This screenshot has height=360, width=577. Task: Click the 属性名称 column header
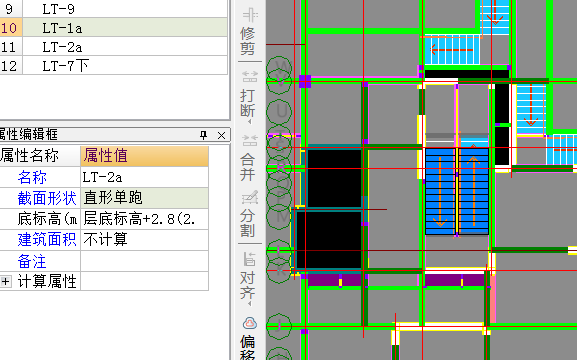[40, 156]
